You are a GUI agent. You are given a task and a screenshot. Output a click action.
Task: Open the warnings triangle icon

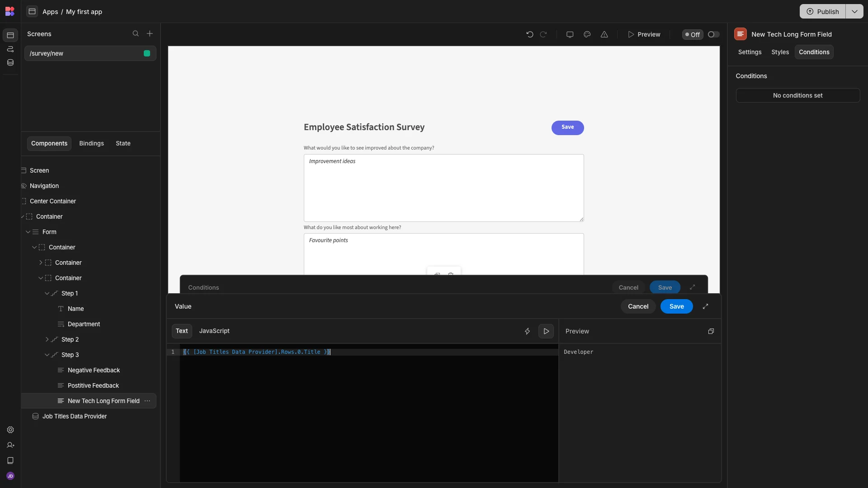(x=604, y=34)
